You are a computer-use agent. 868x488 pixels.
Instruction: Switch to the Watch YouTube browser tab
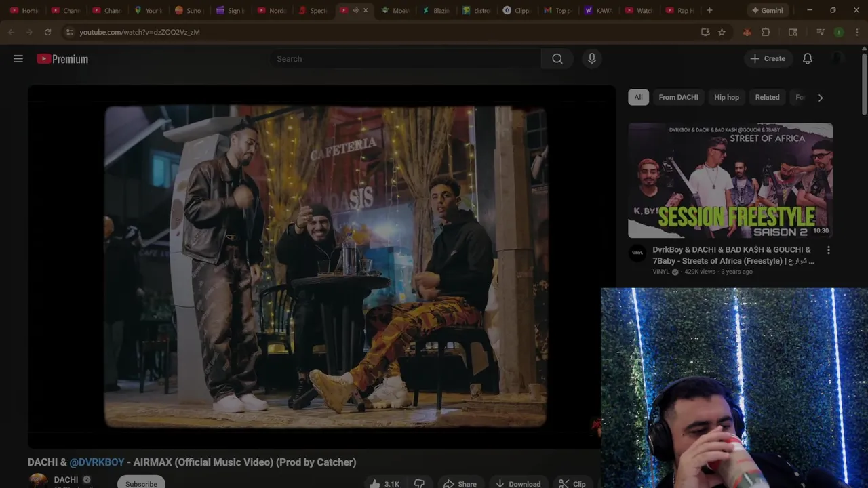pos(639,10)
